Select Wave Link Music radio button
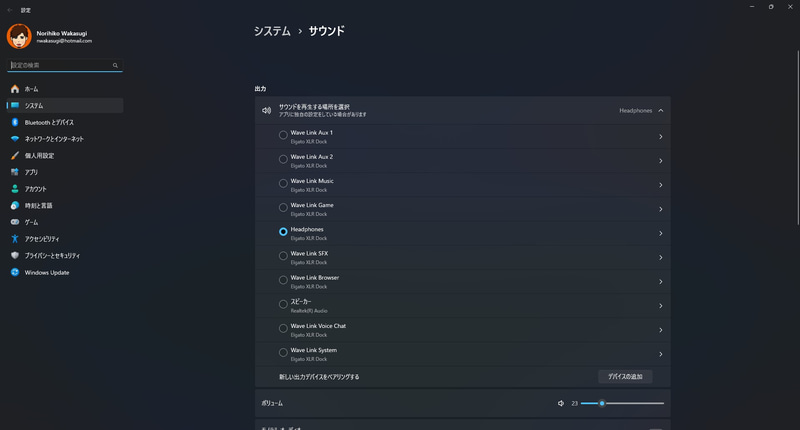This screenshot has width=800, height=430. click(283, 183)
